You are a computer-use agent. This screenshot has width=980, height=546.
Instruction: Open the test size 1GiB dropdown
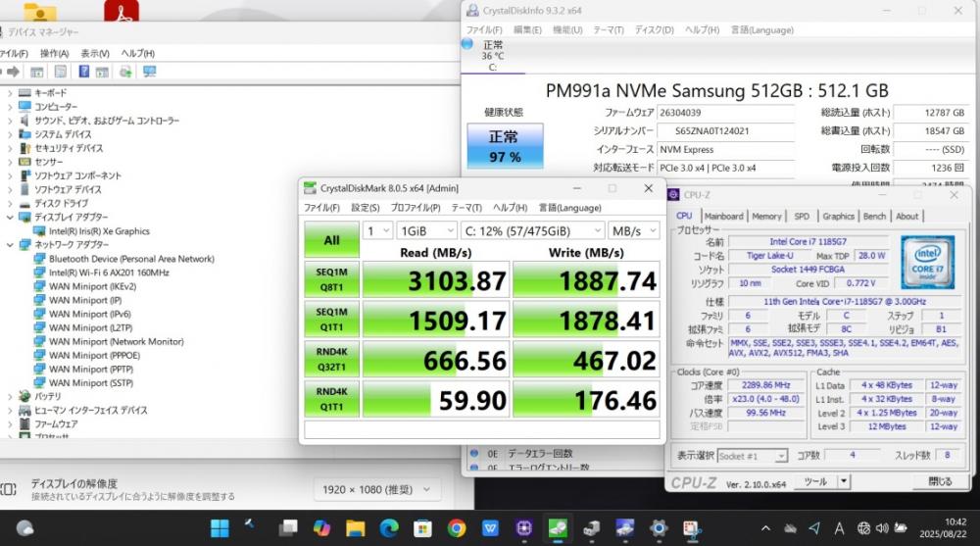(426, 231)
